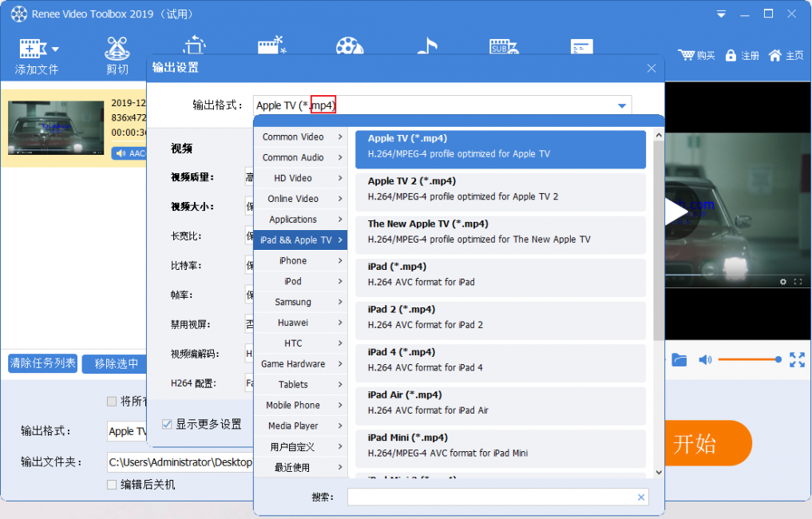Open the special effects clapperboard icon
Image resolution: width=812 pixels, height=519 pixels.
tap(272, 45)
